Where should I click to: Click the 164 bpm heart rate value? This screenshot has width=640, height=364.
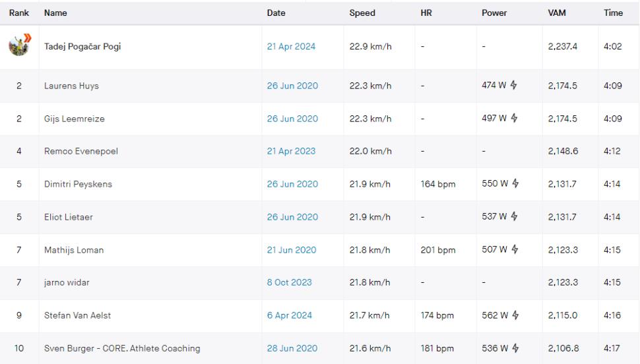(x=438, y=184)
